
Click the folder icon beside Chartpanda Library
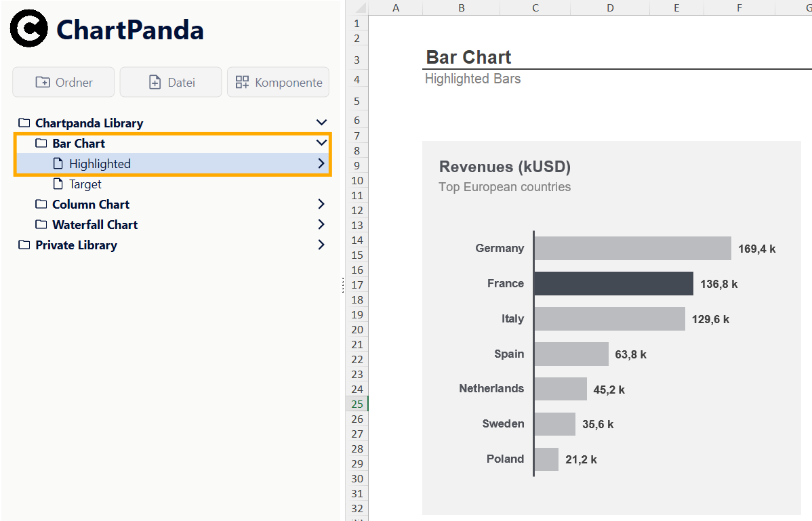24,123
